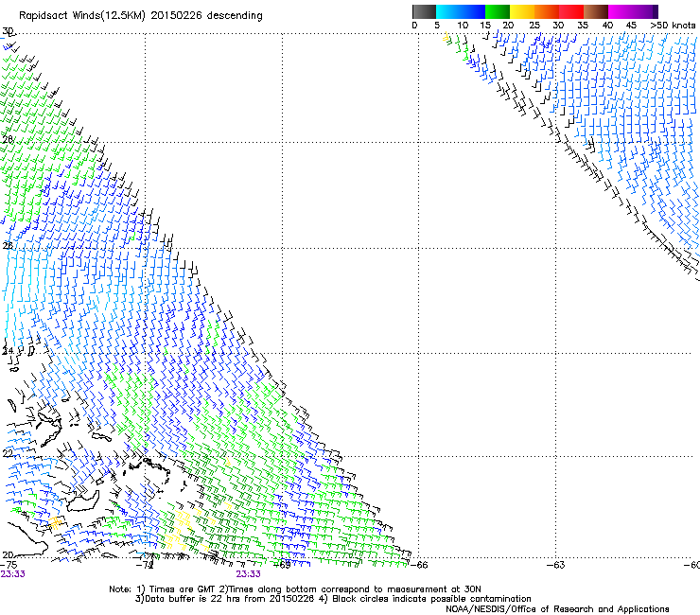Click the 30 latitude label on map edge
The image size is (700, 615).
(x=8, y=31)
